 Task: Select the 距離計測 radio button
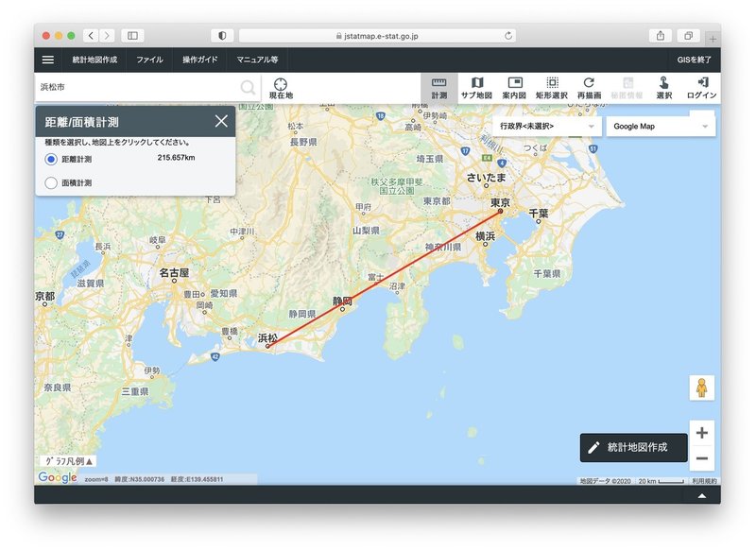click(51, 159)
